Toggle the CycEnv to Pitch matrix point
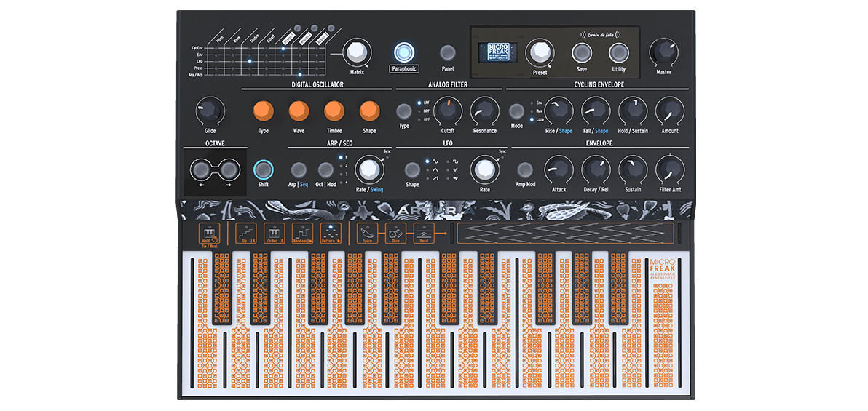This screenshot has height=411, width=868. coord(216,48)
